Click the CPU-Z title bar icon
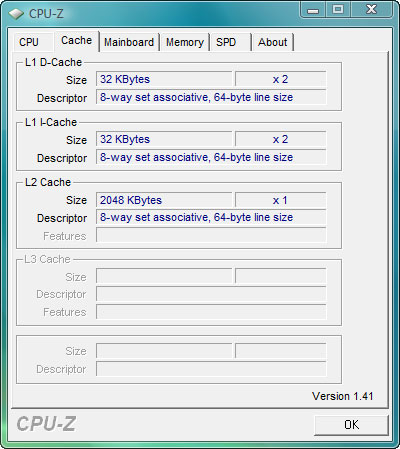The height and width of the screenshot is (449, 400). point(16,14)
